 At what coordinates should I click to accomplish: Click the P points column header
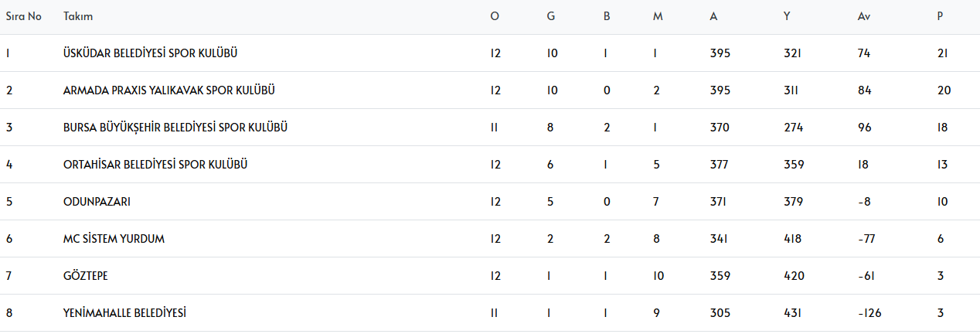(x=940, y=16)
